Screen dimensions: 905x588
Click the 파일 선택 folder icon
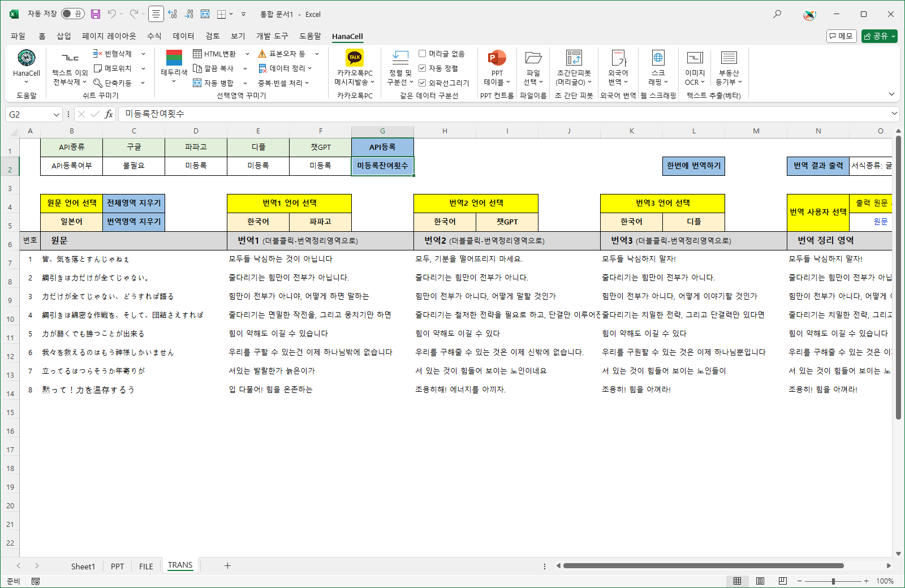click(x=533, y=58)
